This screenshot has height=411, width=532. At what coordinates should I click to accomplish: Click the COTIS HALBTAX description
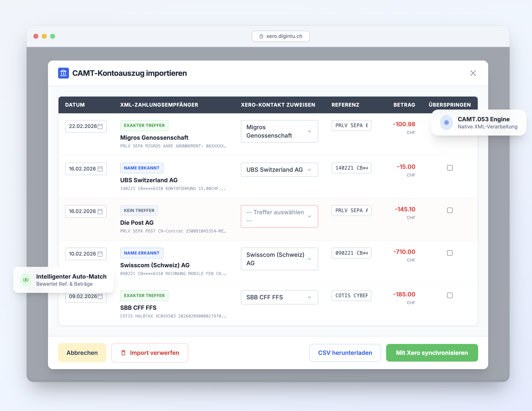click(x=173, y=316)
